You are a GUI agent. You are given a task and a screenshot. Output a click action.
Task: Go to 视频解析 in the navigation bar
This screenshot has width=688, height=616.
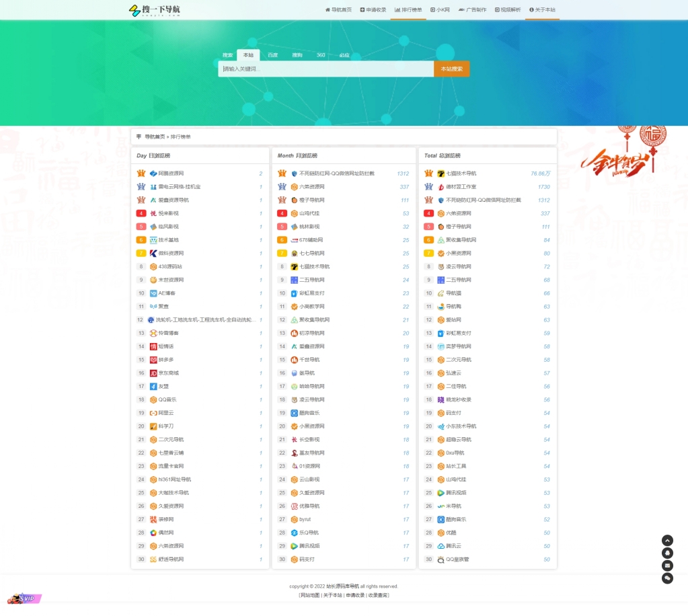click(508, 10)
